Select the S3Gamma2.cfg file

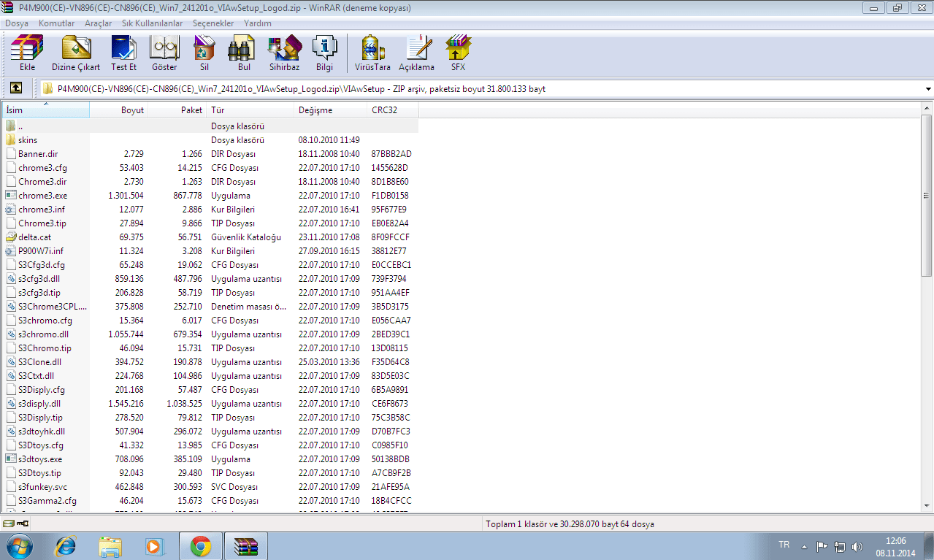[x=47, y=501]
